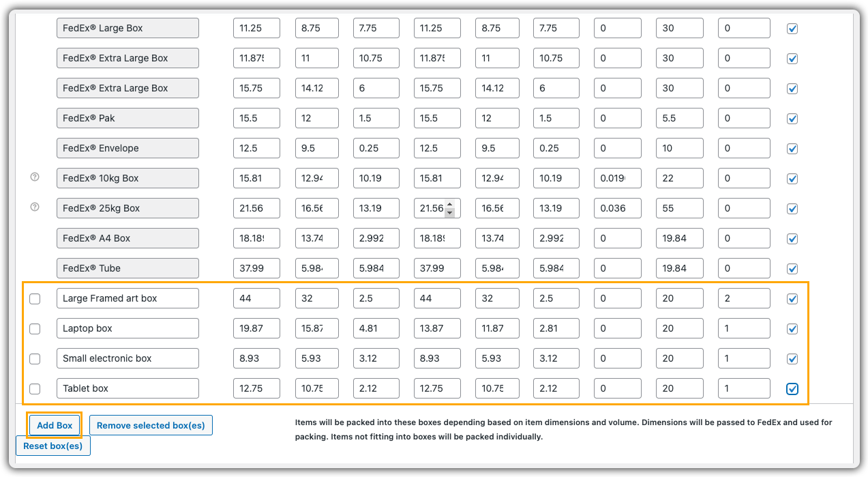This screenshot has width=868, height=477.
Task: Select the Large Framed art box checkbox
Action: click(x=35, y=299)
